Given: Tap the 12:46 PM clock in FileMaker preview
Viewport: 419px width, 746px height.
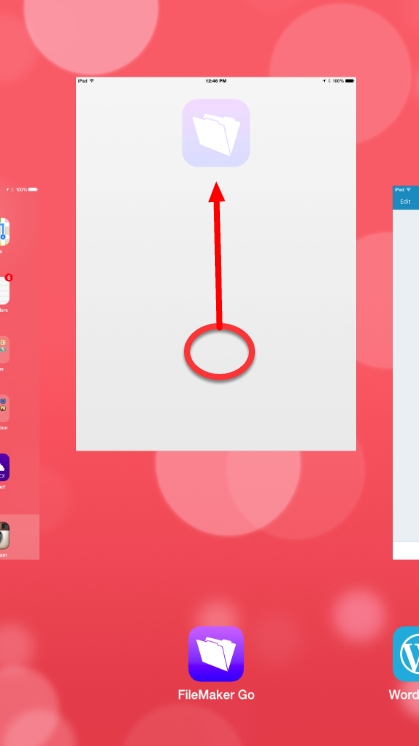Looking at the screenshot, I should (x=216, y=81).
